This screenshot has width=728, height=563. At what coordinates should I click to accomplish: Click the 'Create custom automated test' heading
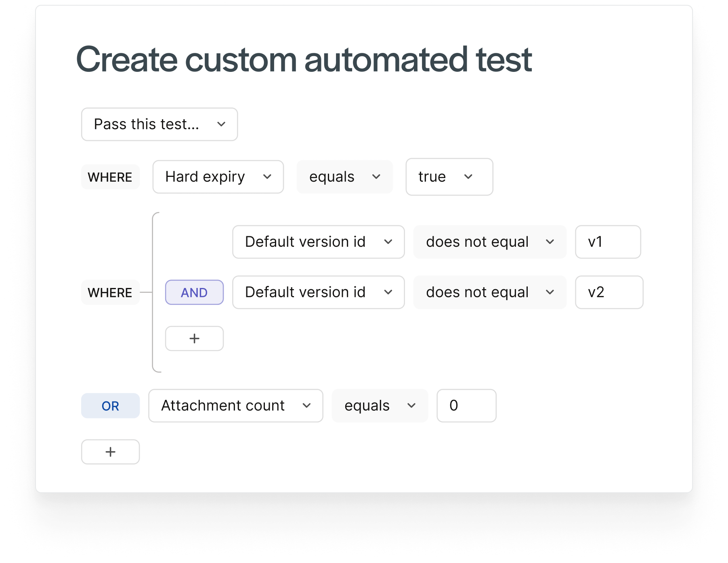coord(304,60)
